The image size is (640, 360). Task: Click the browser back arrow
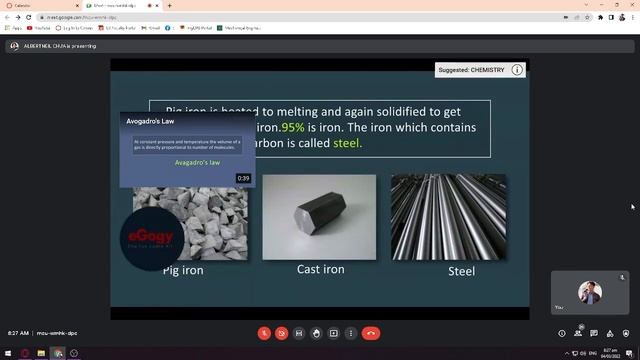pyautogui.click(x=7, y=18)
